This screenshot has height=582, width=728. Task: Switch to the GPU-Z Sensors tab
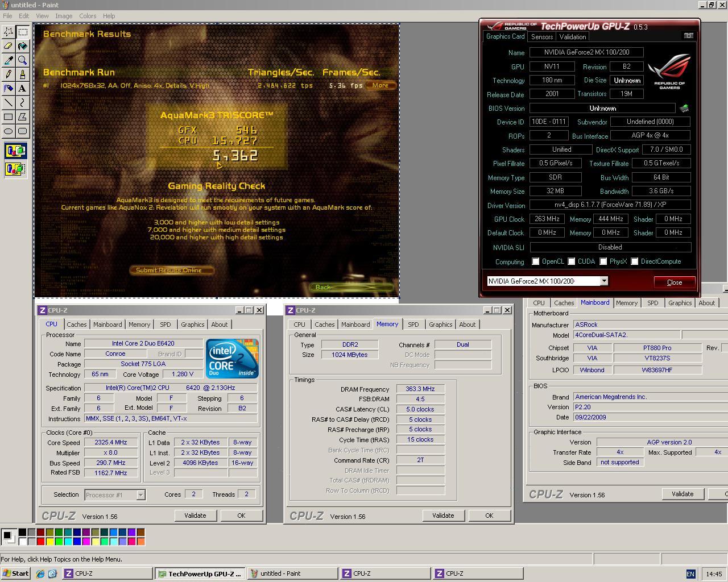542,37
